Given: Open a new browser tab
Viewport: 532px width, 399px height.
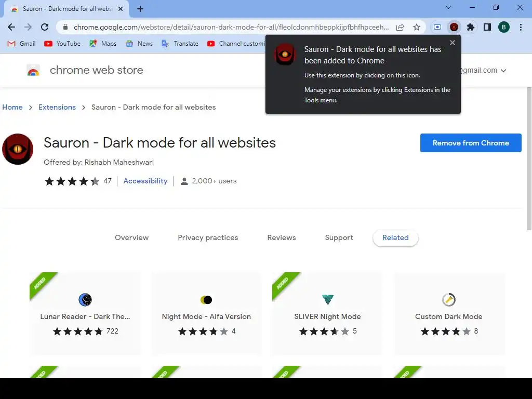Looking at the screenshot, I should (x=140, y=9).
